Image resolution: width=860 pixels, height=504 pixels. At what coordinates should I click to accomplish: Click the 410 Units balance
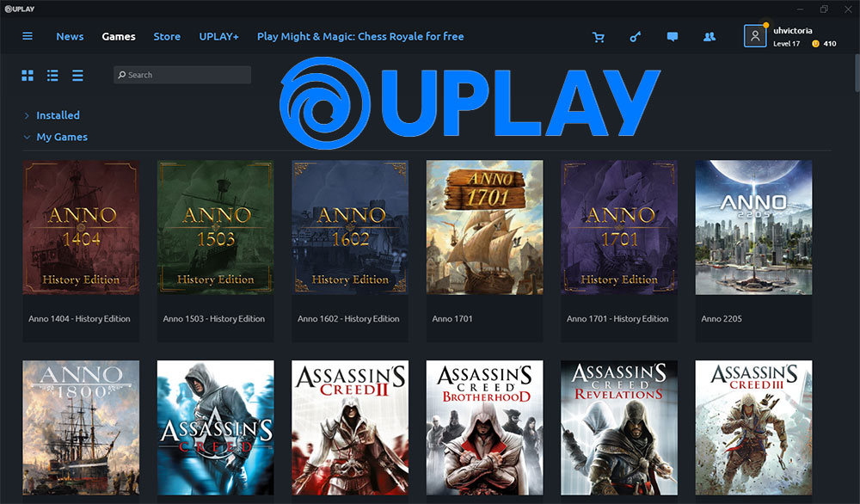pyautogui.click(x=830, y=44)
